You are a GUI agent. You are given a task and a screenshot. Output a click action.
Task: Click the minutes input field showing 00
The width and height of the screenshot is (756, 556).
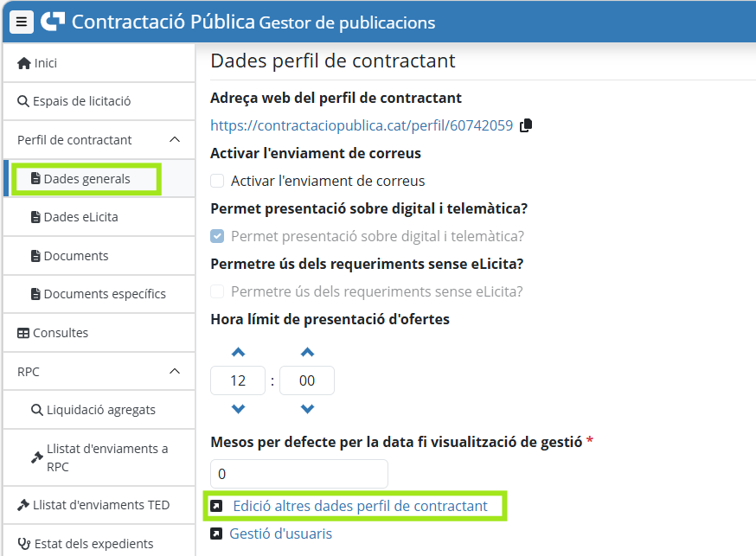(307, 380)
